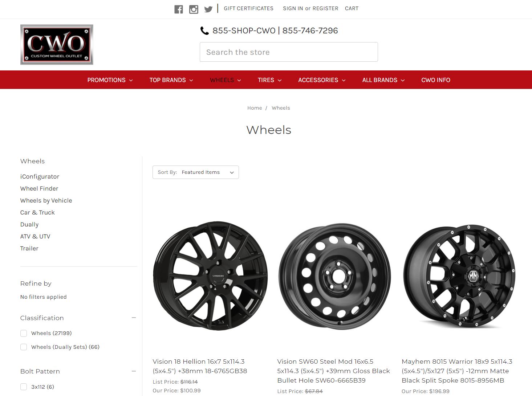This screenshot has height=396, width=532.
Task: Click the CWO Custom Wheel Outlet logo
Action: click(x=57, y=45)
